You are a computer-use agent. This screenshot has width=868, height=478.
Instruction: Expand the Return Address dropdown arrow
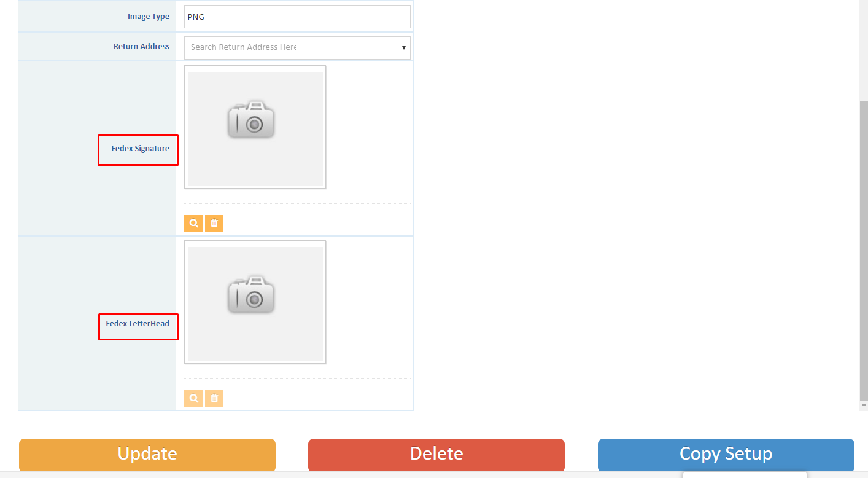click(x=403, y=47)
